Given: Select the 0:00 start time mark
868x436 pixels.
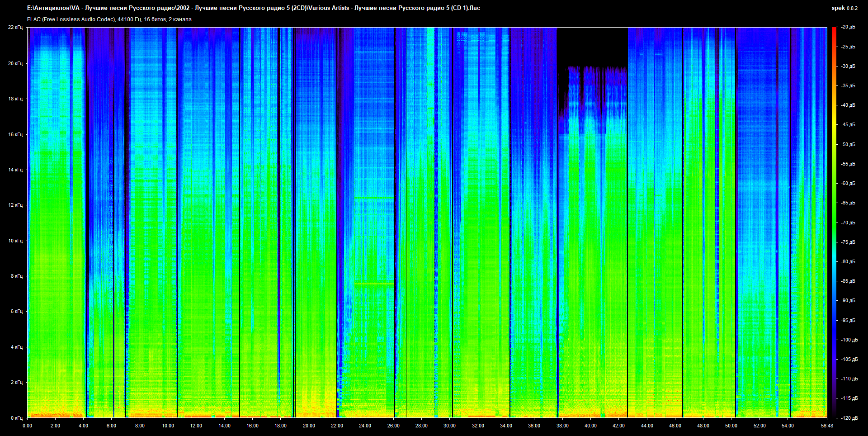Looking at the screenshot, I should pos(27,426).
